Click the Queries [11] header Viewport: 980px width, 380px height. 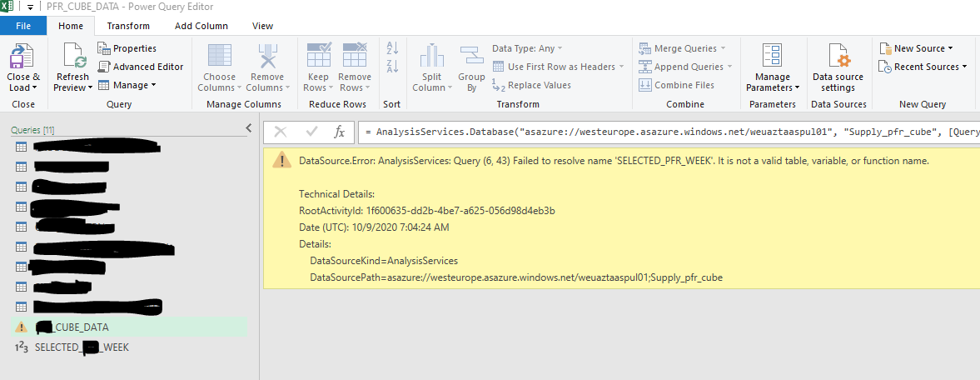point(32,130)
